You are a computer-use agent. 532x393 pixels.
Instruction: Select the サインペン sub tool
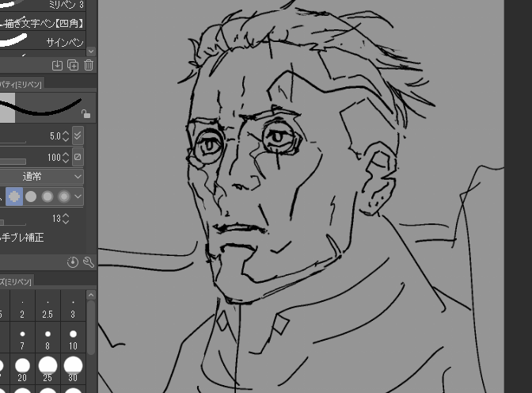pos(43,40)
